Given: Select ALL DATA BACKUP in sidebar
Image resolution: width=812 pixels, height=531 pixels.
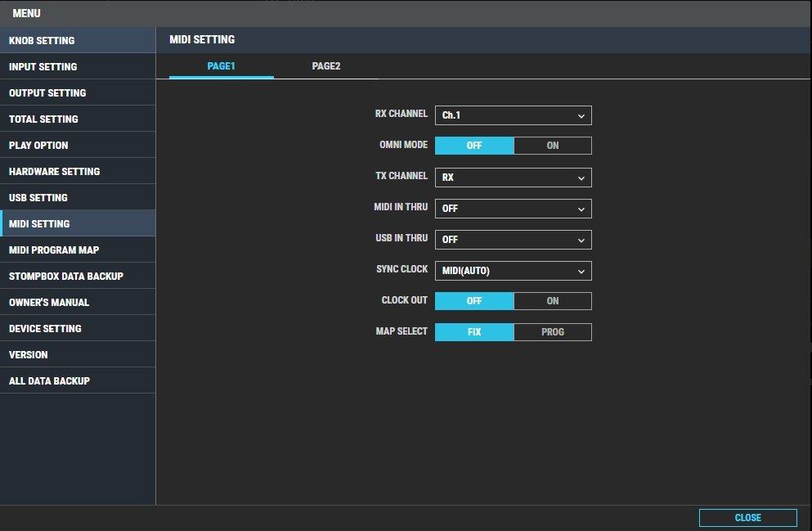Looking at the screenshot, I should tap(78, 380).
